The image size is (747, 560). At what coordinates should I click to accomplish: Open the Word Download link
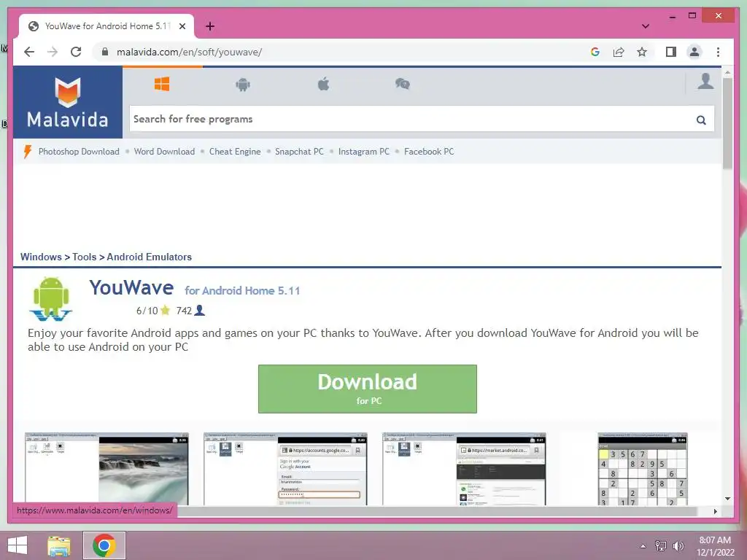(x=164, y=152)
